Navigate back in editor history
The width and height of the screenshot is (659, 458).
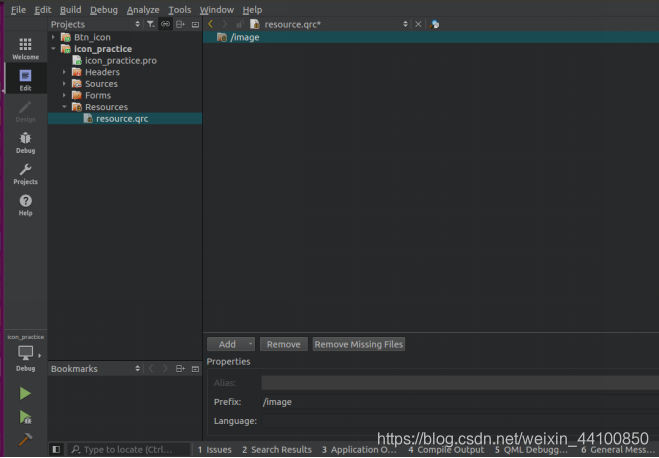point(211,24)
